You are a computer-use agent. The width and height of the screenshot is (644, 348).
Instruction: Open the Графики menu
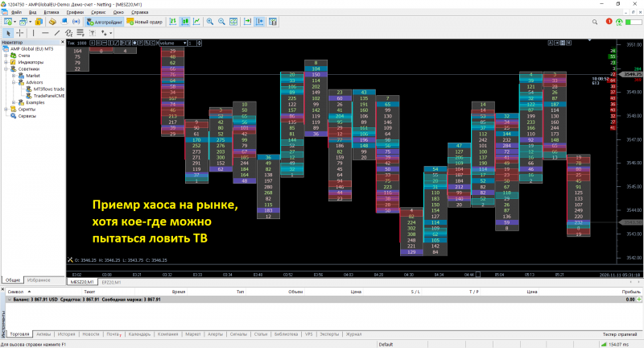pyautogui.click(x=75, y=12)
